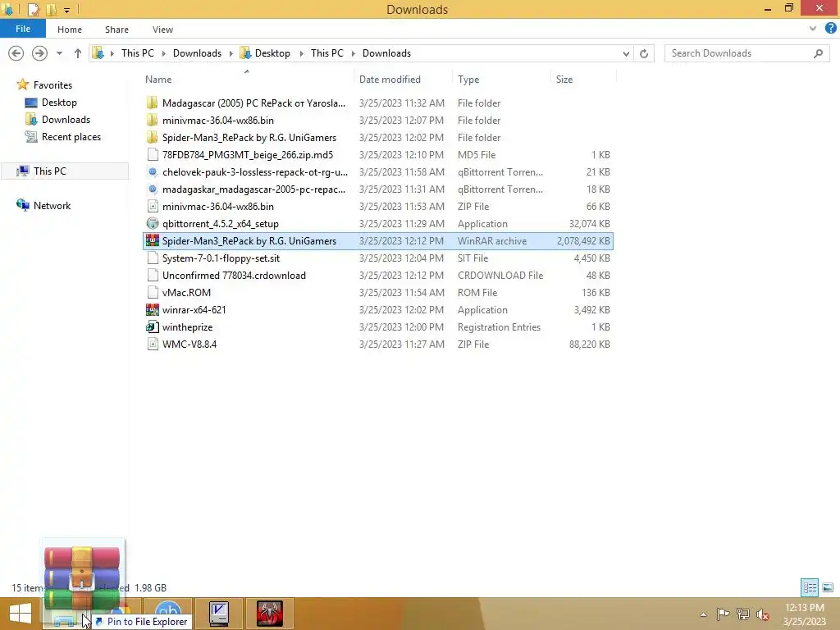
Task: Click New folder icon in title bar
Action: pyautogui.click(x=52, y=9)
